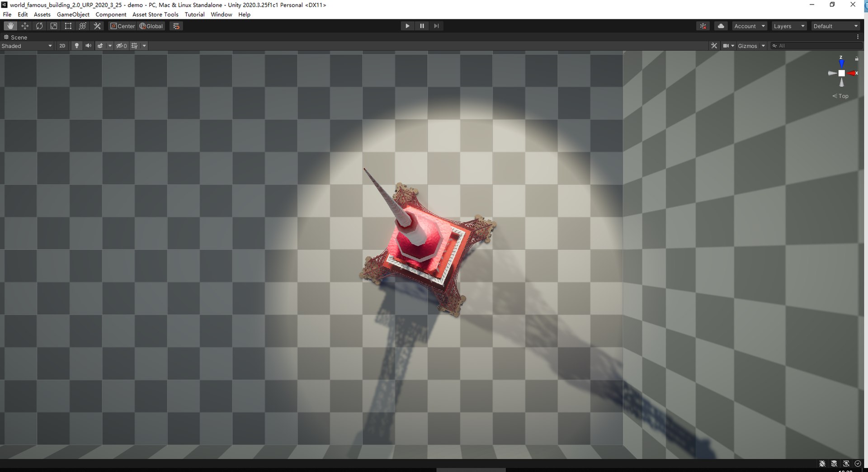The image size is (868, 472).
Task: Toggle scene lighting bulb
Action: tap(77, 46)
